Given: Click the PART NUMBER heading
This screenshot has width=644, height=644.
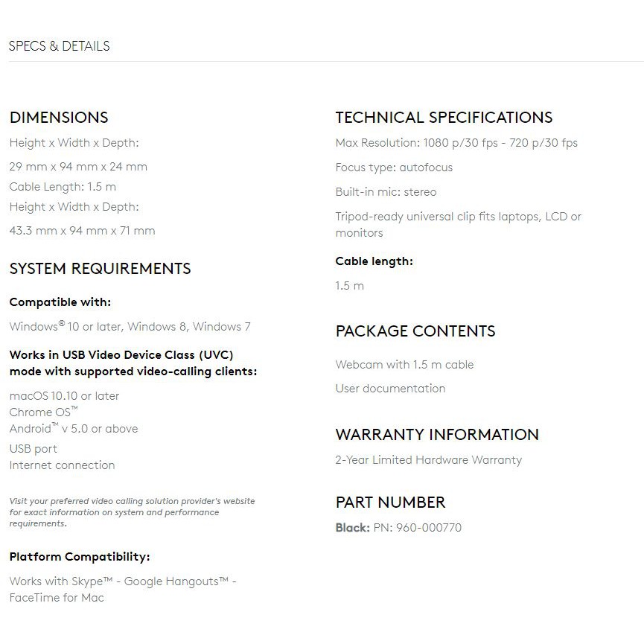Looking at the screenshot, I should (390, 503).
